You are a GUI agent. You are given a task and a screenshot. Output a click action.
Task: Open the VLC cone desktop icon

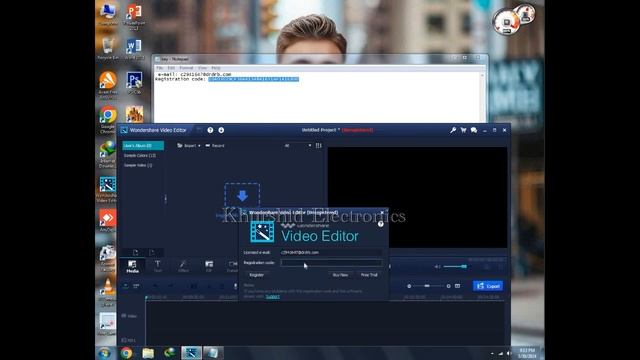(107, 291)
